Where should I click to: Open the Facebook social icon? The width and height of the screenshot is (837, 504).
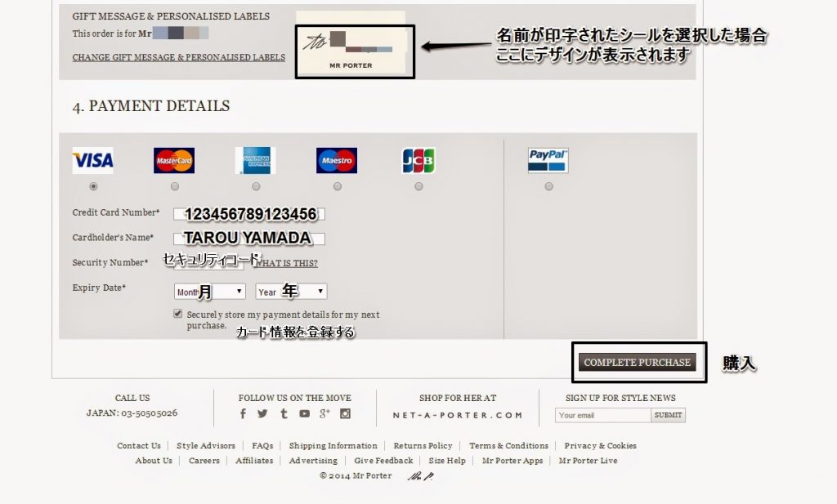[243, 413]
